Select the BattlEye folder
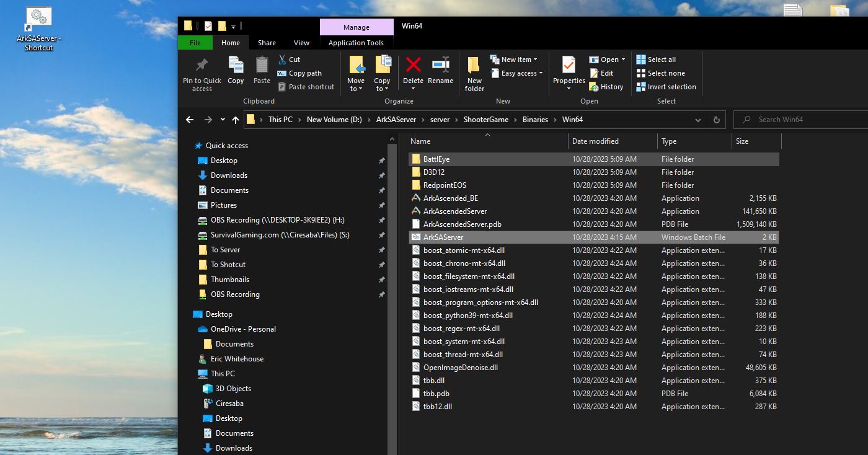 [x=593, y=159]
